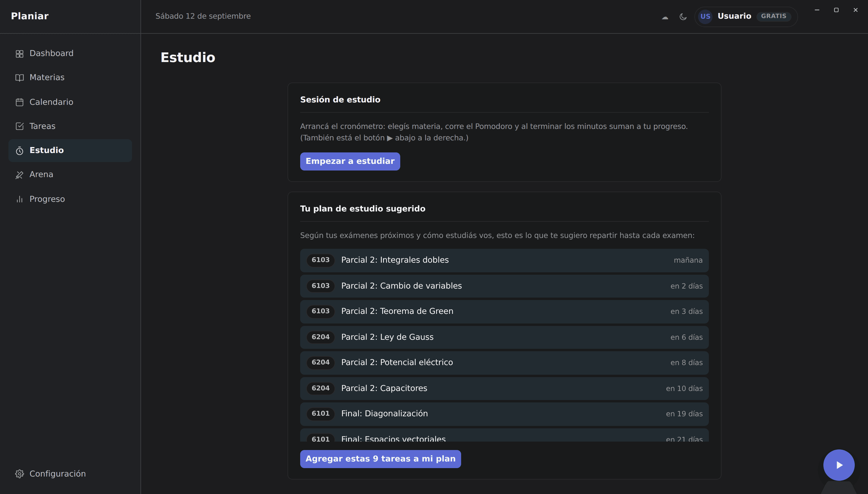Click the 'en 19 días' due label

pos(684,414)
